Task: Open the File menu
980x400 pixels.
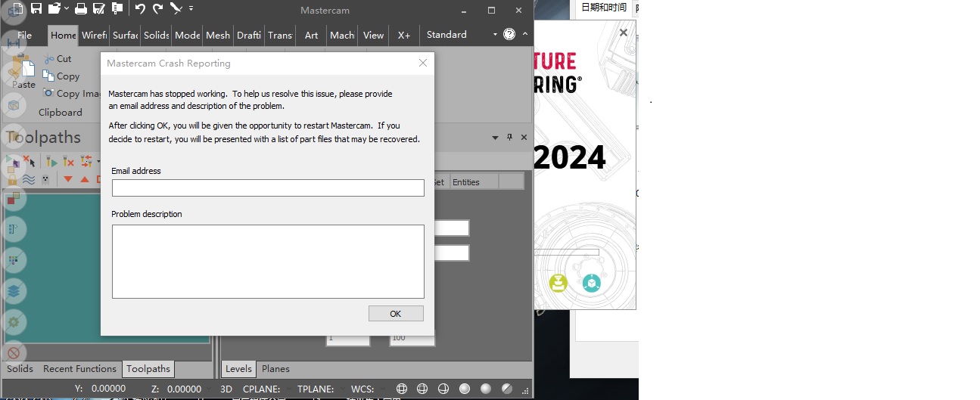Action: point(24,35)
